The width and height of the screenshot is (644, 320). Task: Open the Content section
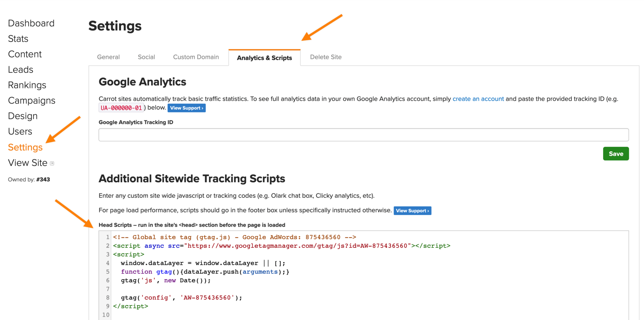[x=25, y=54]
